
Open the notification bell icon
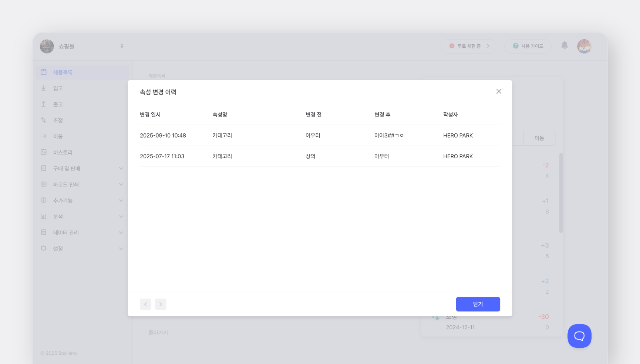tap(565, 46)
